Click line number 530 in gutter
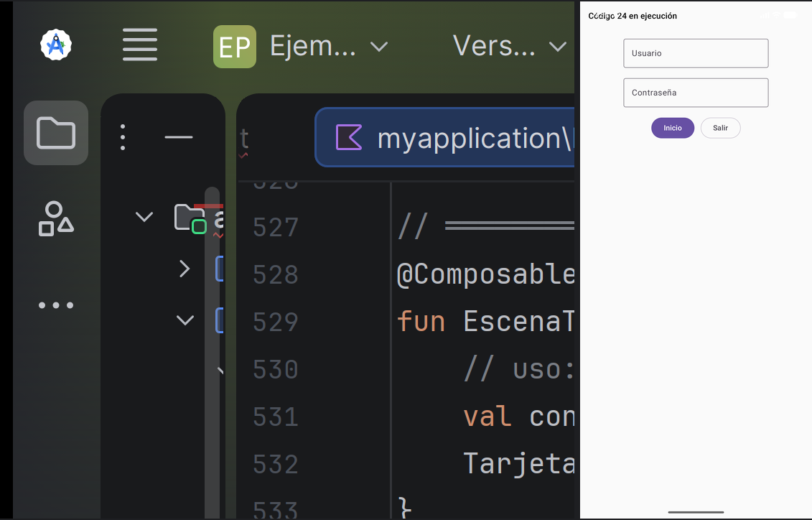The width and height of the screenshot is (812, 520). [276, 370]
